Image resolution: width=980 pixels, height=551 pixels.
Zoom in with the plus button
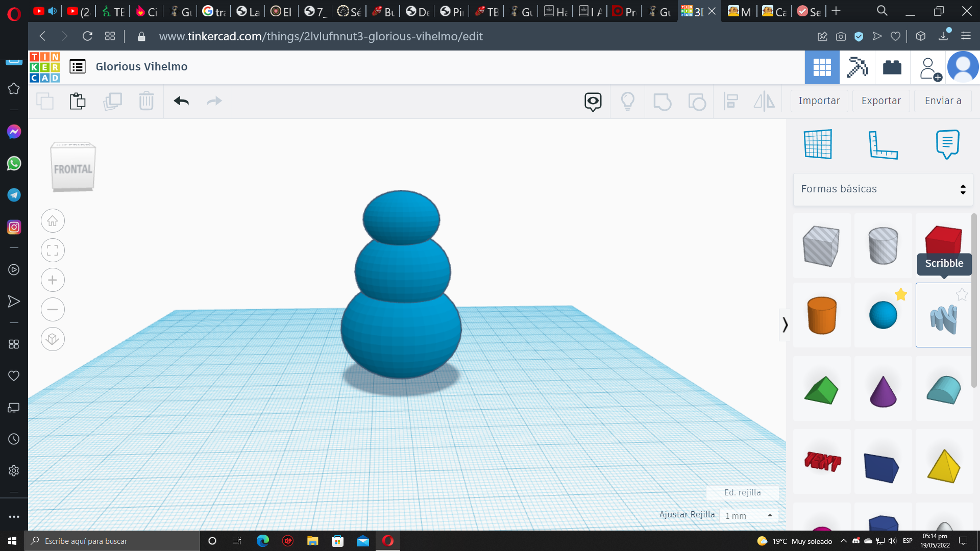pyautogui.click(x=53, y=280)
